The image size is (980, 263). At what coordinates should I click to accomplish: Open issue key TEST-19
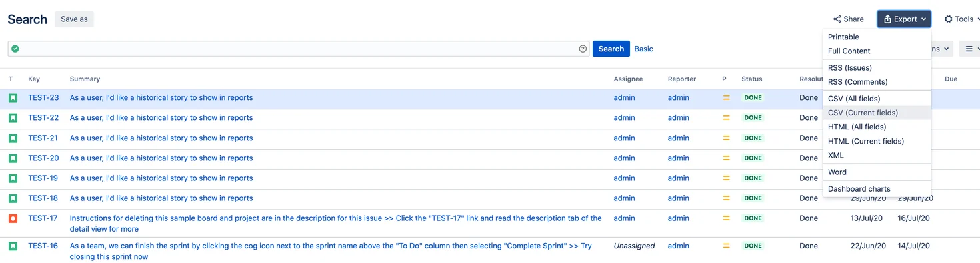tap(43, 178)
